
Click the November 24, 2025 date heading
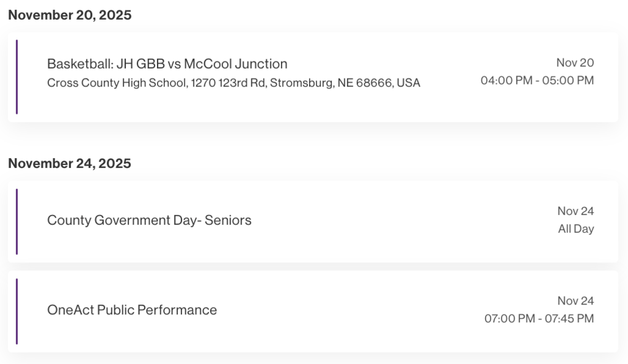coord(70,164)
